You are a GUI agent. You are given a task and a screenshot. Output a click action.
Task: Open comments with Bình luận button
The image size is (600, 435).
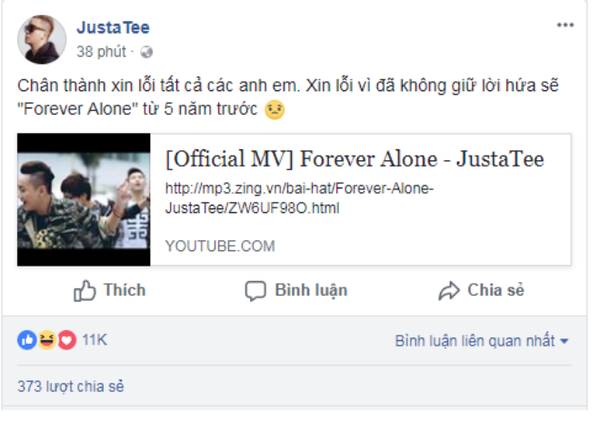coord(296,290)
